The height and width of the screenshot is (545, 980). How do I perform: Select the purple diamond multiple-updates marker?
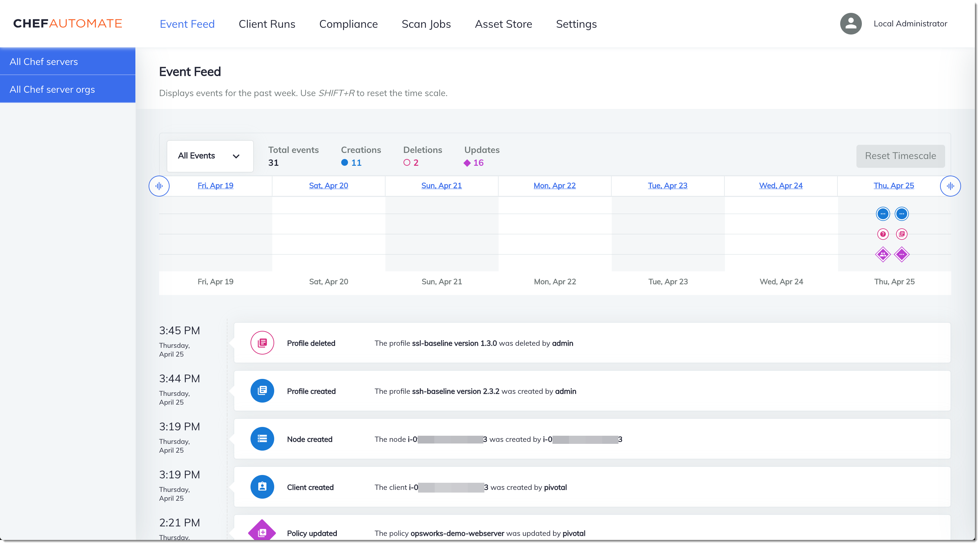[901, 254]
